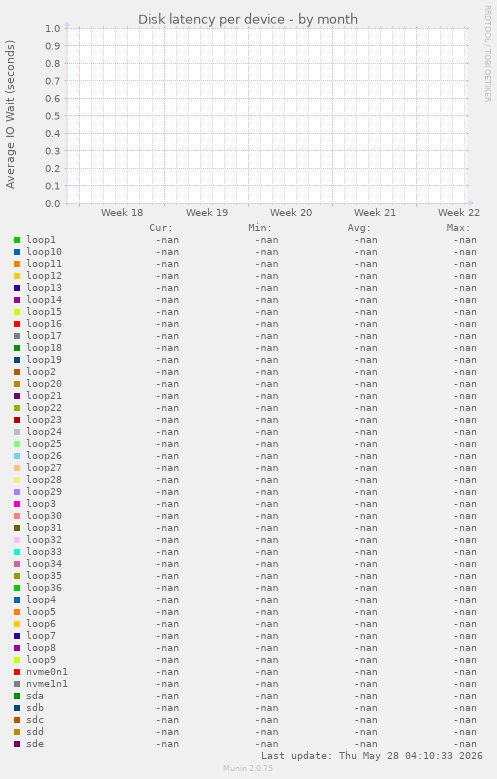Viewport: 497px width, 779px height.
Task: Click the 'Week 18' axis label
Action: pos(122,213)
